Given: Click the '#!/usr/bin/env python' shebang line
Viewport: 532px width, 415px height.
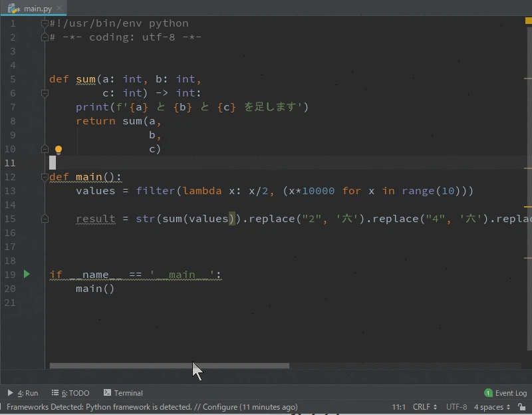Looking at the screenshot, I should (x=119, y=23).
